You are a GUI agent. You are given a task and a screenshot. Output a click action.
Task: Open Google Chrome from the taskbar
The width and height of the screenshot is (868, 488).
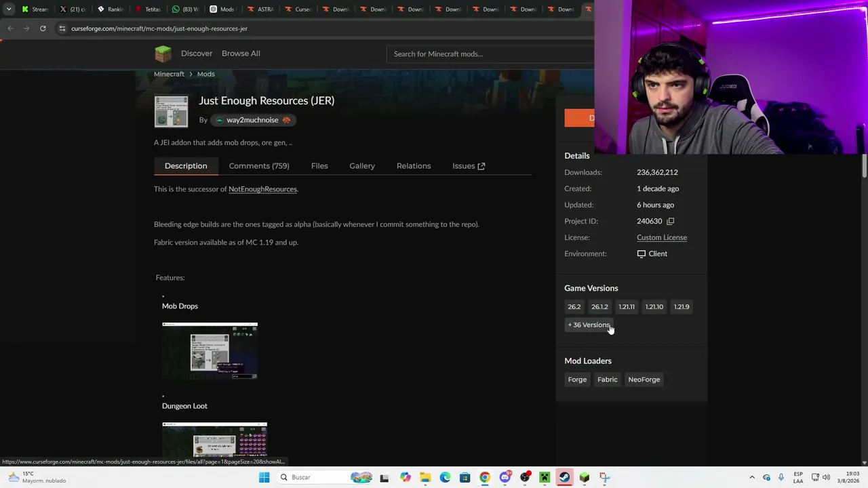pos(485,477)
